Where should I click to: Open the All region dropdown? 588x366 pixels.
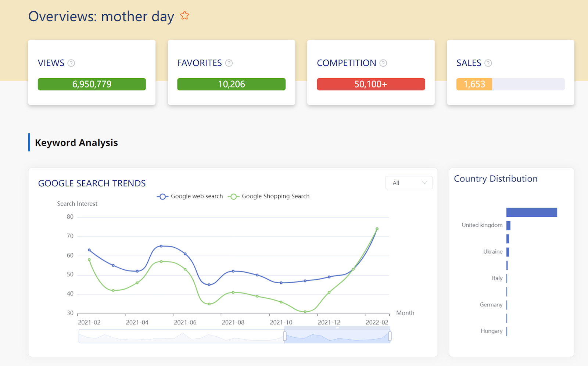pos(409,183)
